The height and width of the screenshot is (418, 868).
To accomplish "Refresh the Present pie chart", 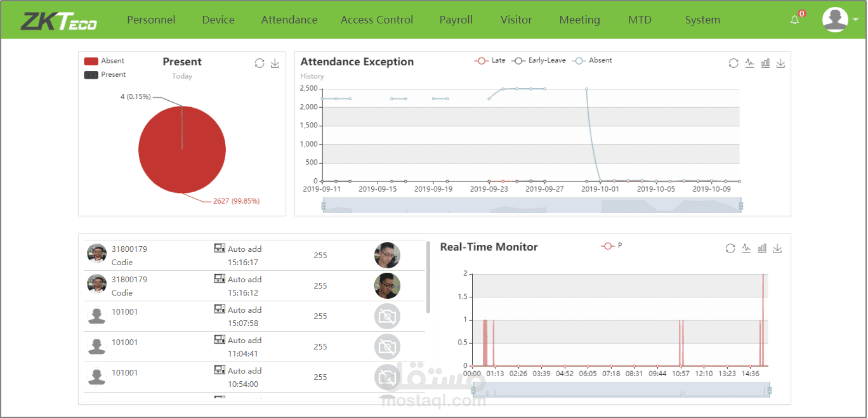I will coord(260,63).
